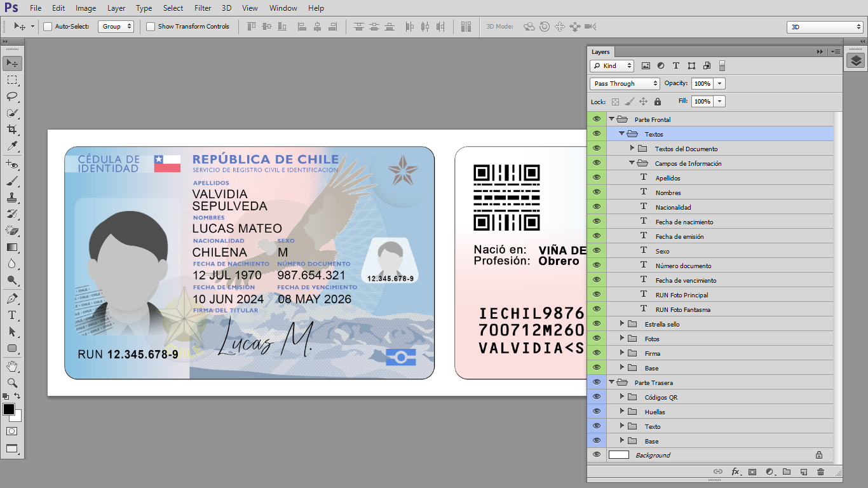Click the Auto-Align Layers icon

coord(466,27)
